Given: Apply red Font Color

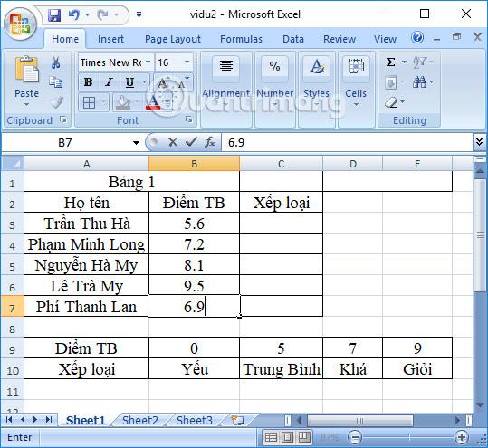Looking at the screenshot, I should point(153,102).
